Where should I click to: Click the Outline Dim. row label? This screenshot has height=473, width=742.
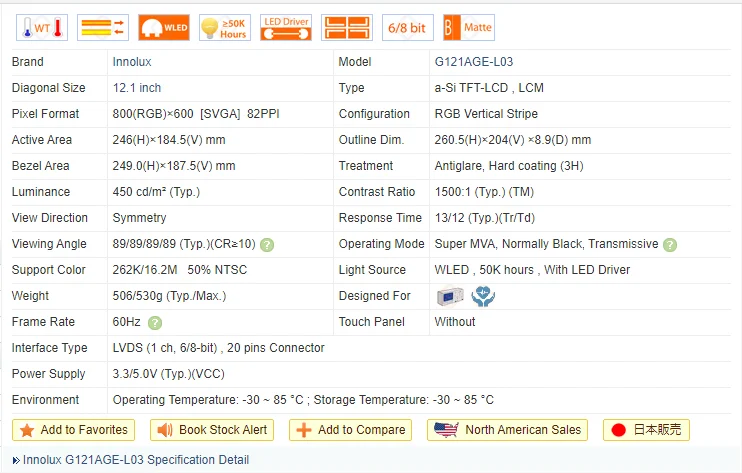coord(371,140)
